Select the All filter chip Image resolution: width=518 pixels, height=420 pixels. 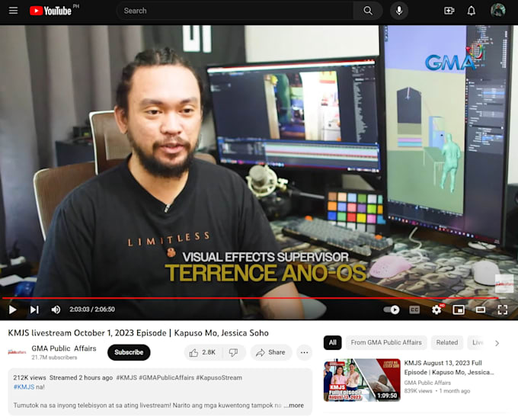333,343
